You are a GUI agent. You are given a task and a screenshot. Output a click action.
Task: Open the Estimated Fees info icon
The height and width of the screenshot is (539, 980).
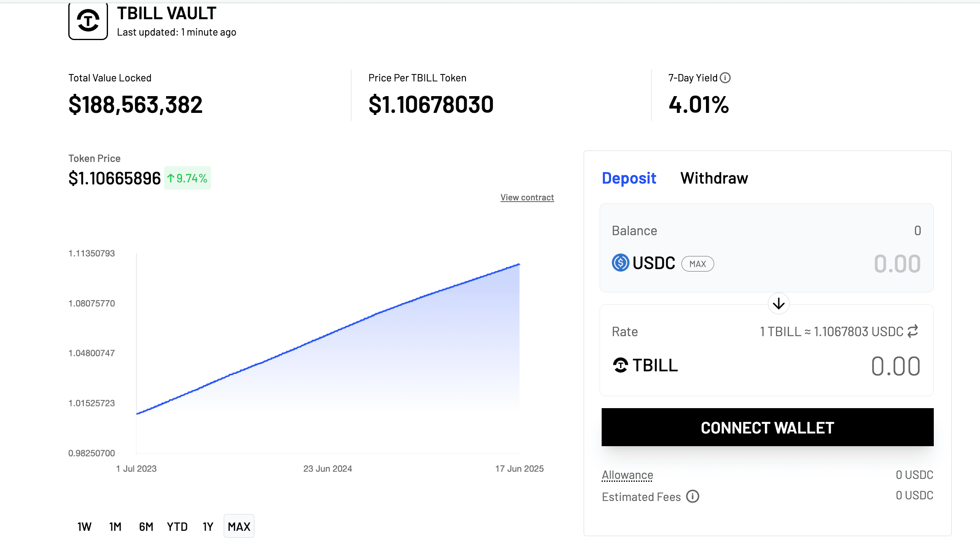692,496
